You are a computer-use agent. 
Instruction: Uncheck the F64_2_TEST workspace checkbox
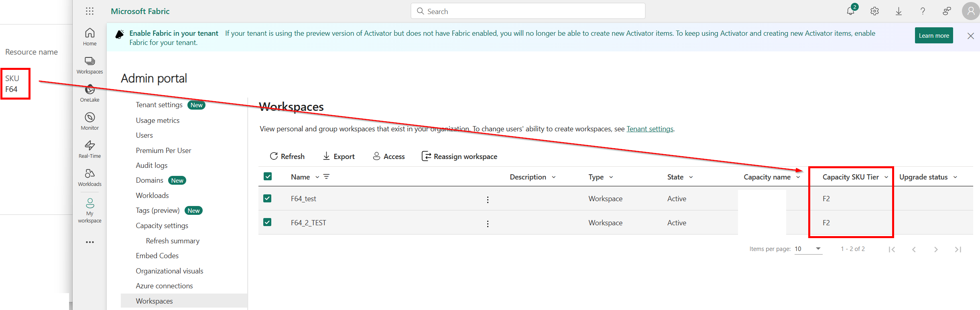267,222
